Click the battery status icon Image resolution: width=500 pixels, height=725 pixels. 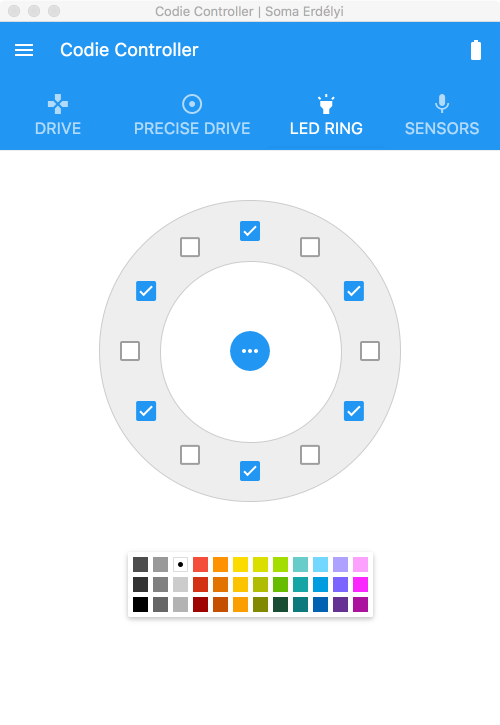click(476, 50)
